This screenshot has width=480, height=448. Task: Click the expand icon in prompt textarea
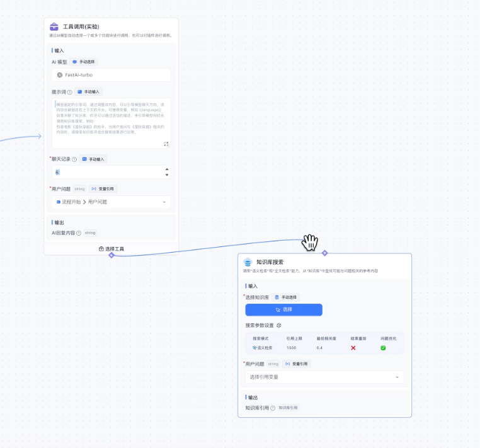pyautogui.click(x=166, y=144)
